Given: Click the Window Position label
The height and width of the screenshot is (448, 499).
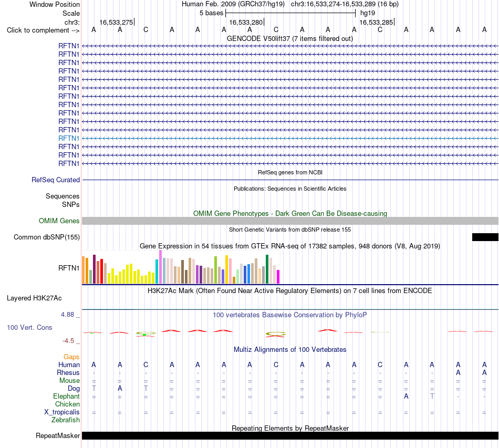Looking at the screenshot, I should (55, 4).
